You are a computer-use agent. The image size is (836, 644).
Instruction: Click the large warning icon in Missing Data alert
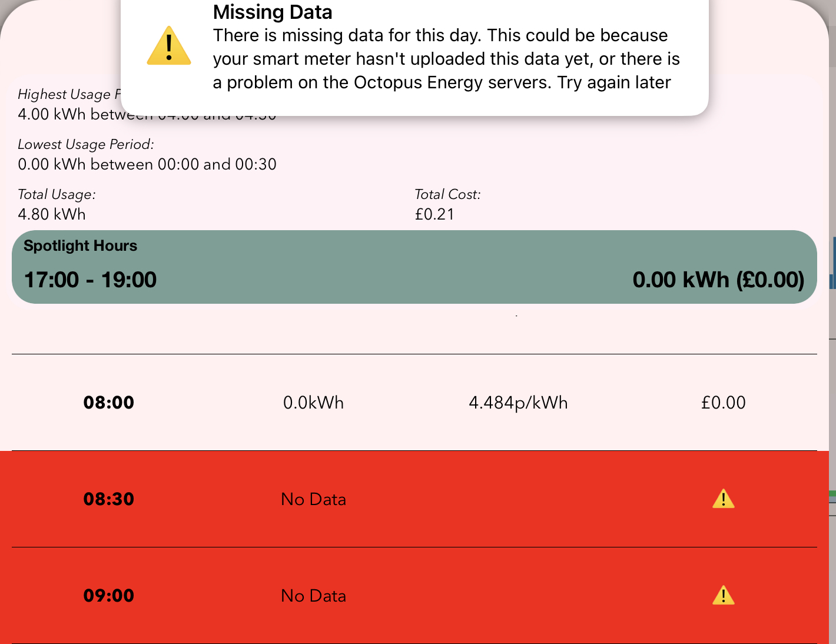coord(169,46)
